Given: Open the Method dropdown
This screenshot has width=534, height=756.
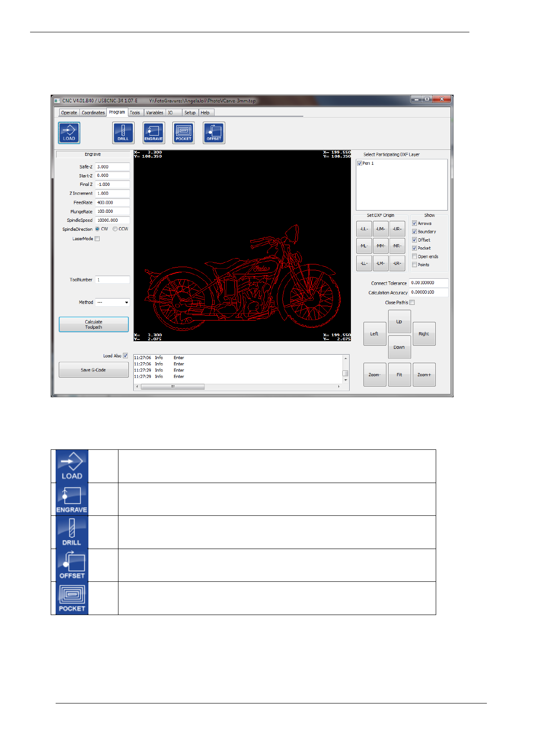Looking at the screenshot, I should coord(113,303).
